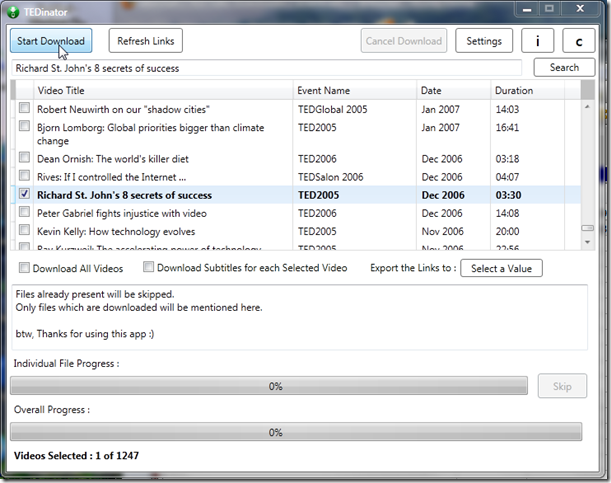Screen dimensions: 611x483
Task: Click the '14:03' duration cell
Action: 507,109
